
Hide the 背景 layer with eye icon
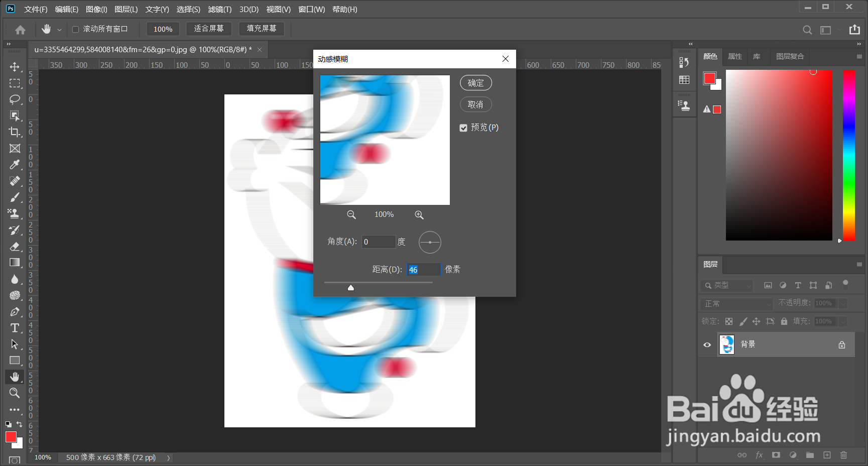click(707, 344)
